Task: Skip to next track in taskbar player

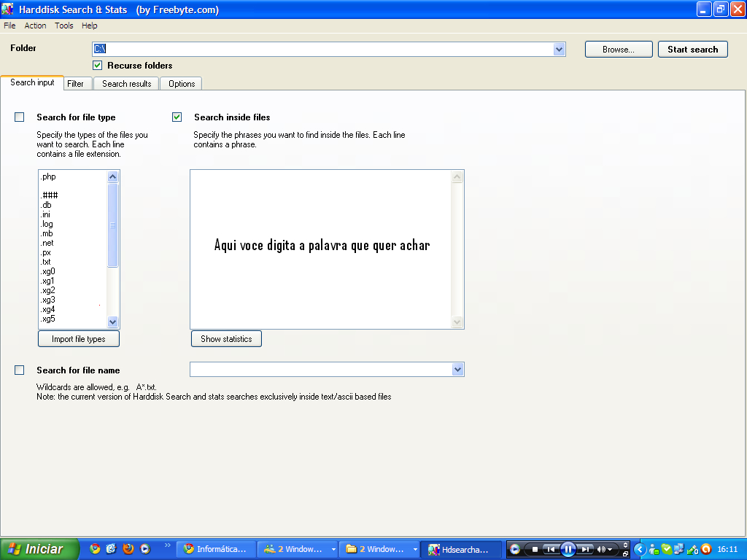Action: tap(585, 549)
